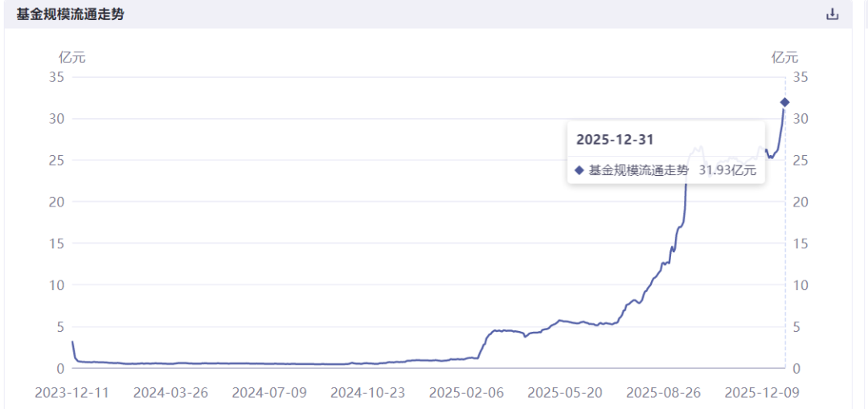Click the tooltip series label 基金规模流通走势
The image size is (868, 409).
(638, 170)
